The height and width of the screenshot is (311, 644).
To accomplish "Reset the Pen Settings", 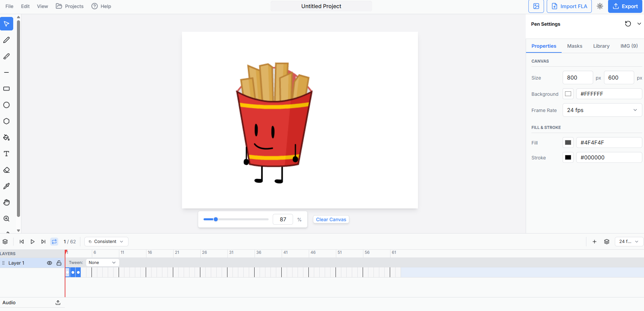I will 628,24.
